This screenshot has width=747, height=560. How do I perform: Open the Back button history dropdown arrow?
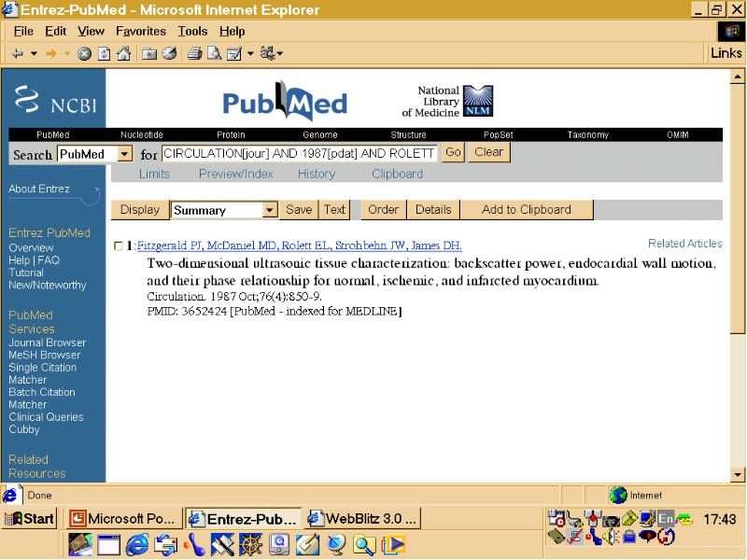[34, 54]
